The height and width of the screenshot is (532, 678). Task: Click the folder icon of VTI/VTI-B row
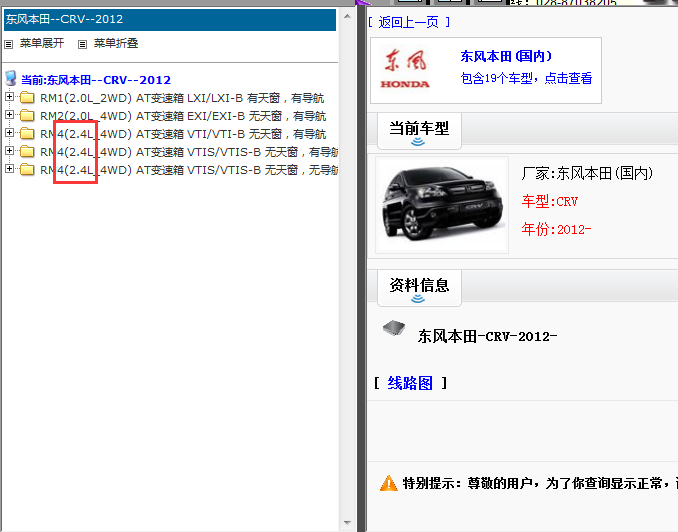pos(27,134)
